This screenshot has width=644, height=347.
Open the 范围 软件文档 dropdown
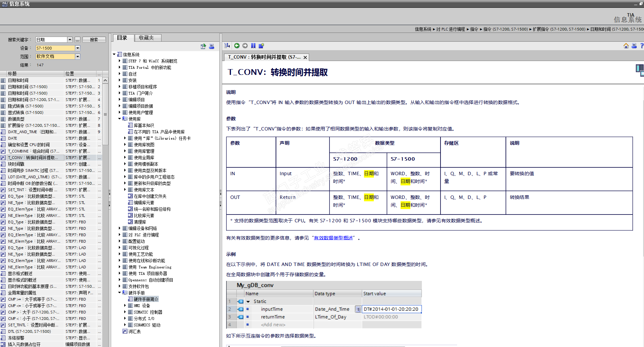(x=78, y=57)
